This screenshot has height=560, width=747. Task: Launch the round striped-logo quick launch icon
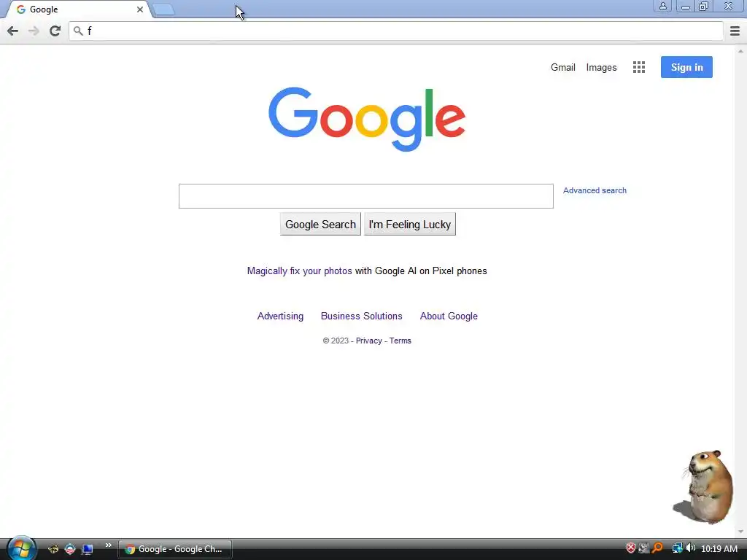[x=70, y=549]
